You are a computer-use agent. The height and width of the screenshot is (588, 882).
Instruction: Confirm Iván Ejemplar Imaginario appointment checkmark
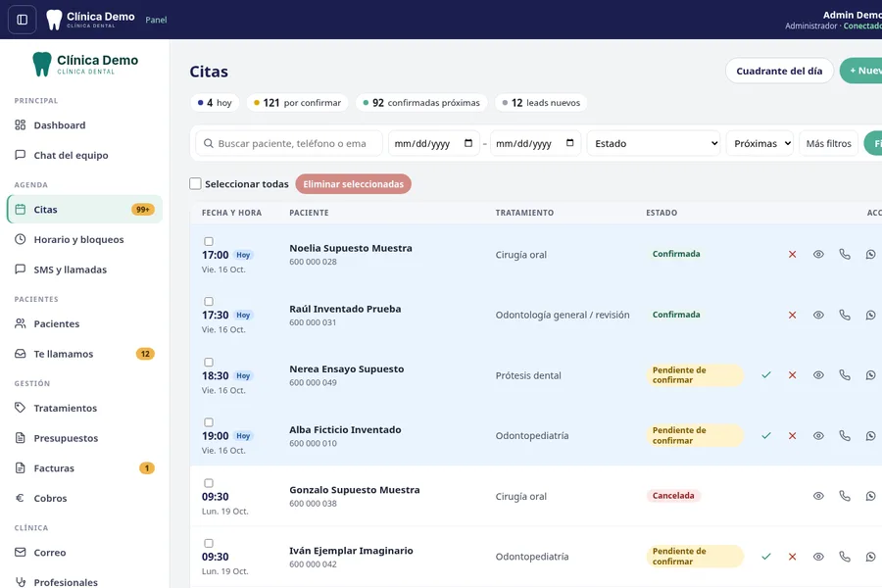766,557
